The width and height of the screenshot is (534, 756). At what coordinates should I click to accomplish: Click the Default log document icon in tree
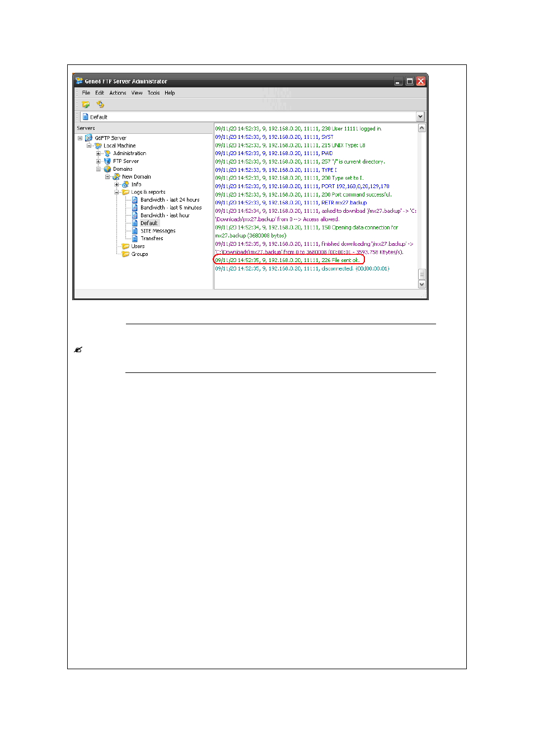click(135, 223)
